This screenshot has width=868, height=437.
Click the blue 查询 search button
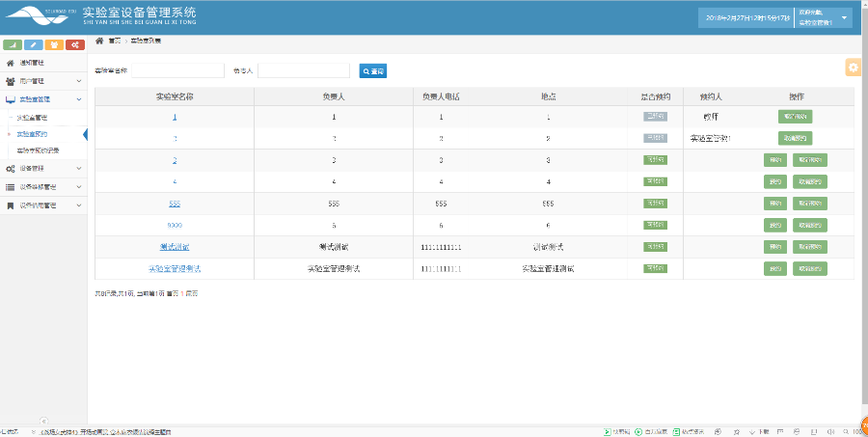click(373, 71)
